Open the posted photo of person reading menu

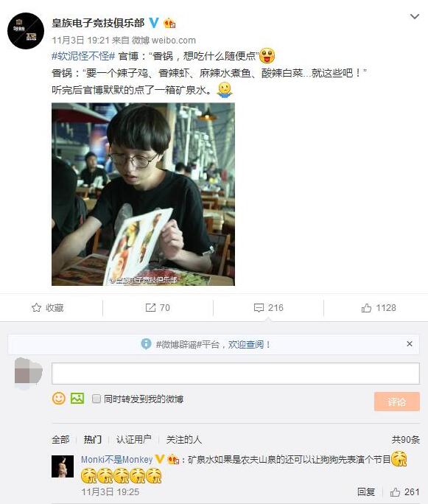click(144, 194)
